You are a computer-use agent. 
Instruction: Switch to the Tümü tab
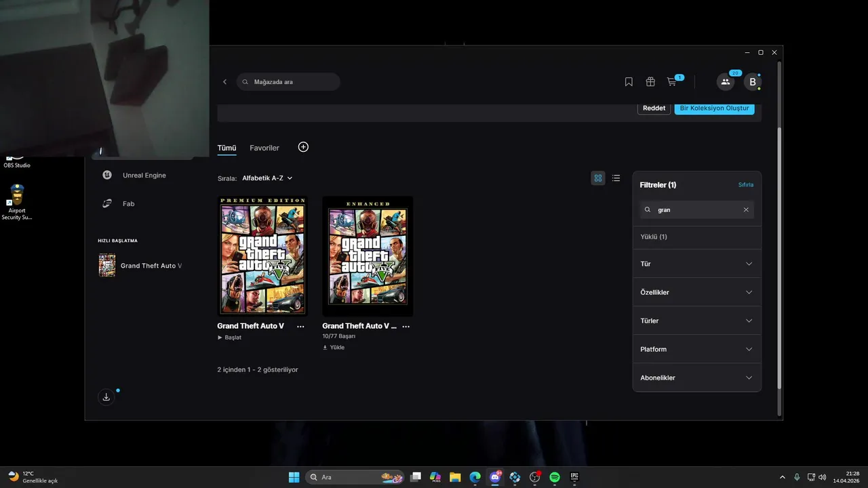(x=226, y=148)
